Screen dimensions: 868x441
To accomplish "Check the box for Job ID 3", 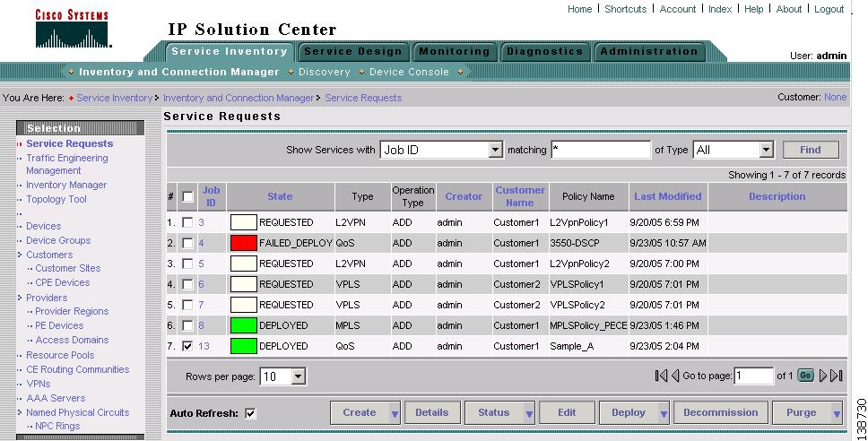I will point(187,222).
